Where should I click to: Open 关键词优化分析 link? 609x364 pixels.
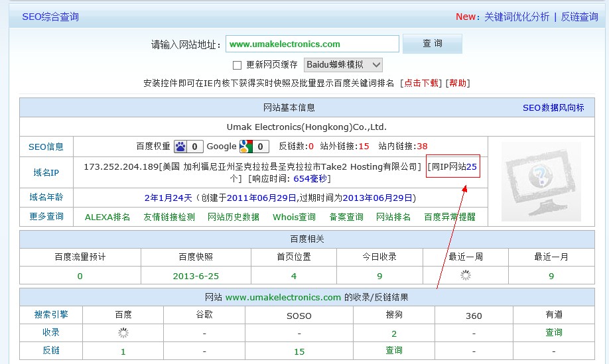(516, 17)
